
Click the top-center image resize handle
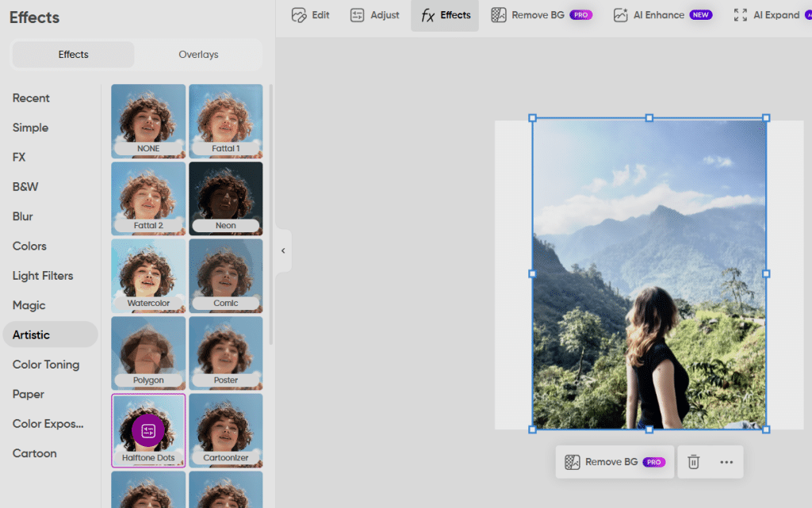(649, 118)
